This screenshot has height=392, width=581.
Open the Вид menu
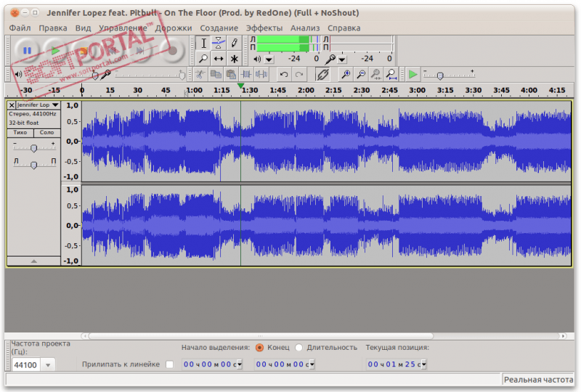pyautogui.click(x=83, y=28)
